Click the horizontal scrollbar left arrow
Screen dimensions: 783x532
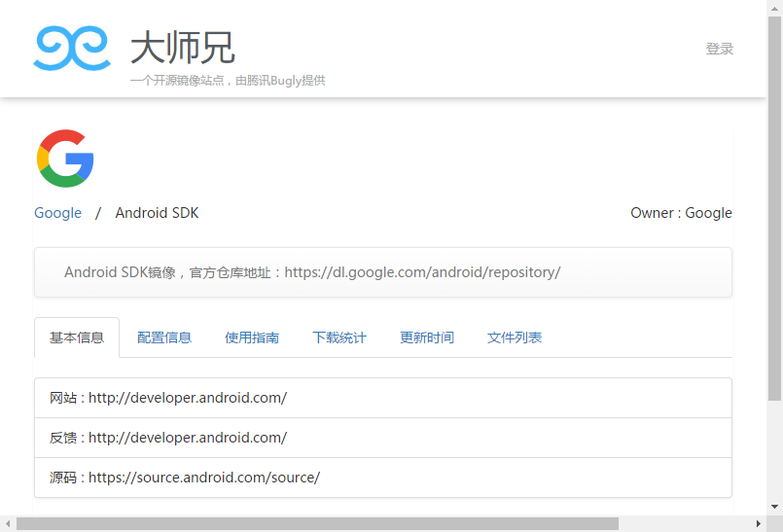coord(8,523)
